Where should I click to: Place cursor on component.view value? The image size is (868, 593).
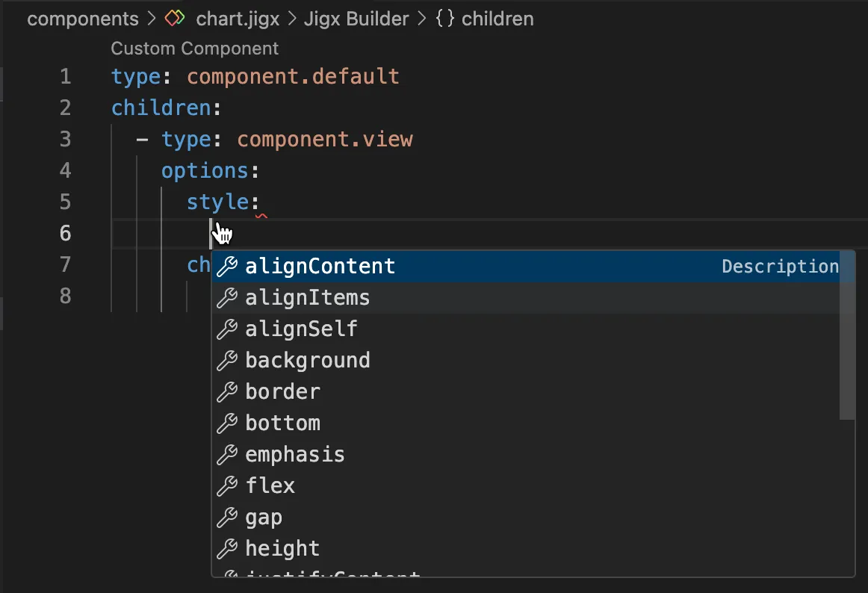325,139
